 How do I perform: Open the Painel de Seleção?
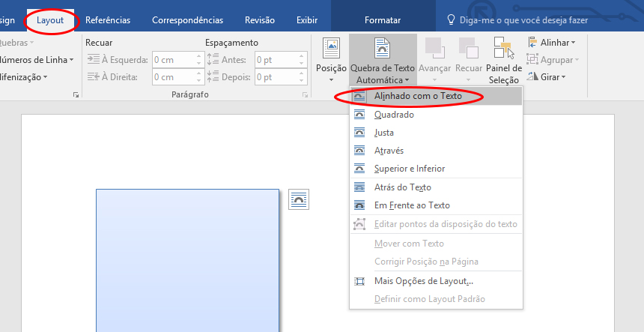pos(504,59)
